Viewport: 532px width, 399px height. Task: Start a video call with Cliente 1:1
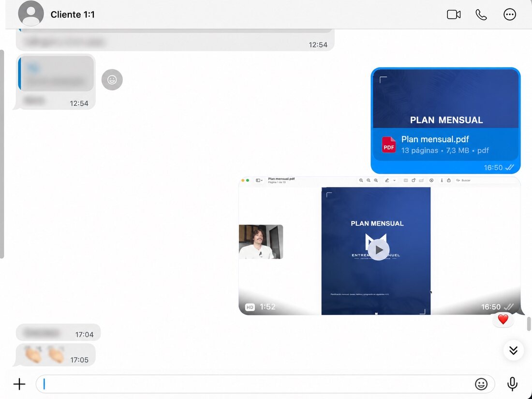(x=454, y=15)
